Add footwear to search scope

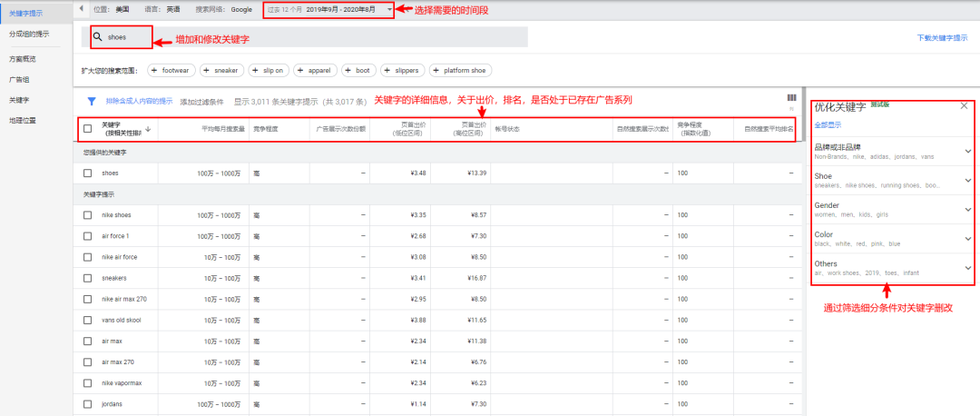171,71
